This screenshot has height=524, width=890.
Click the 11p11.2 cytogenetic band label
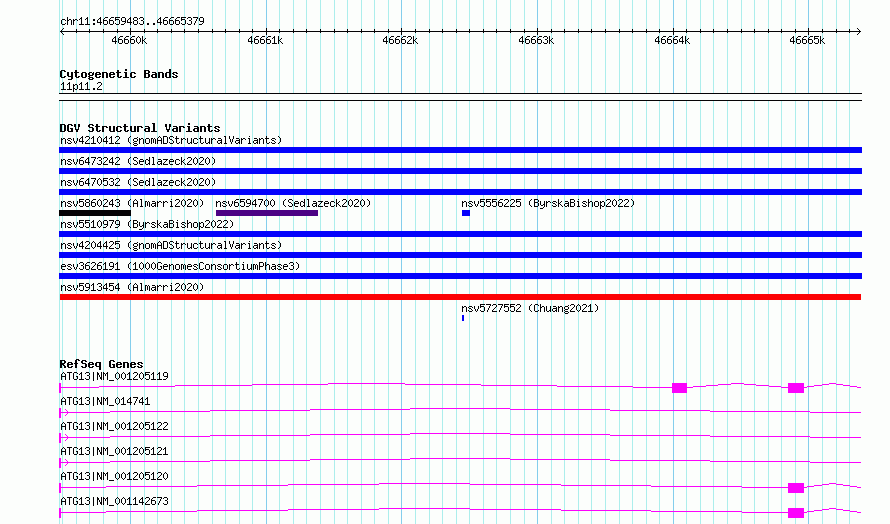click(81, 86)
